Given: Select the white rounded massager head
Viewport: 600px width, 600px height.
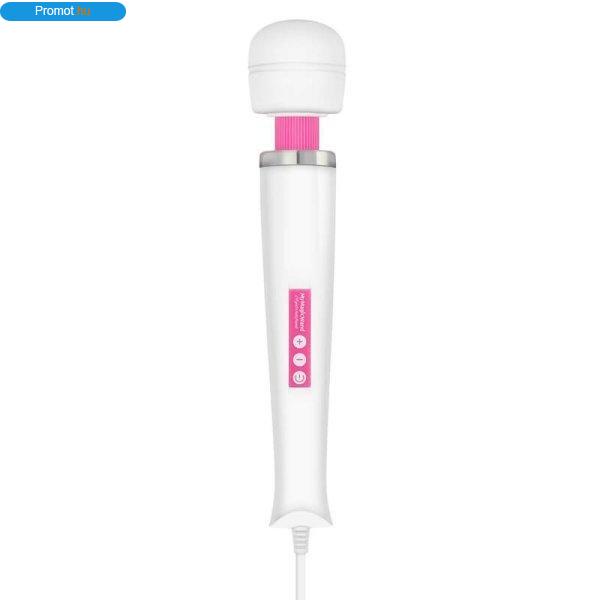Looking at the screenshot, I should point(297,67).
